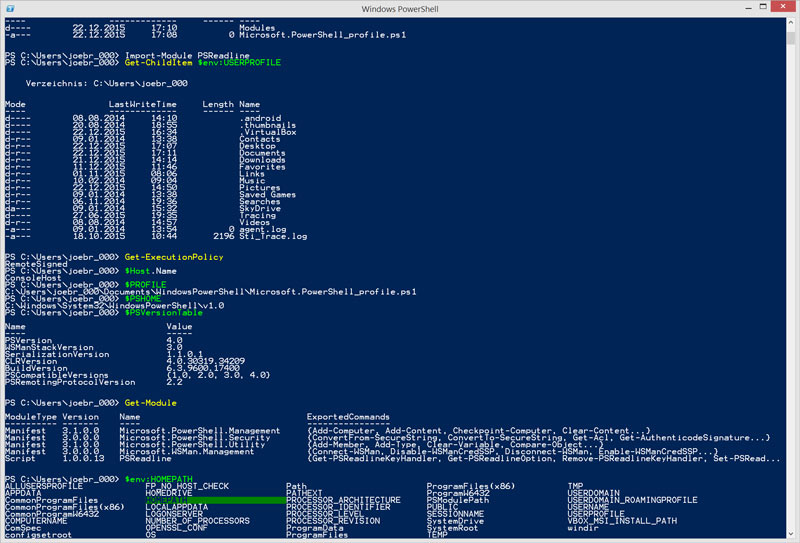800x543 pixels.
Task: Click the Sti_Trace.log file name
Action: pos(273,236)
